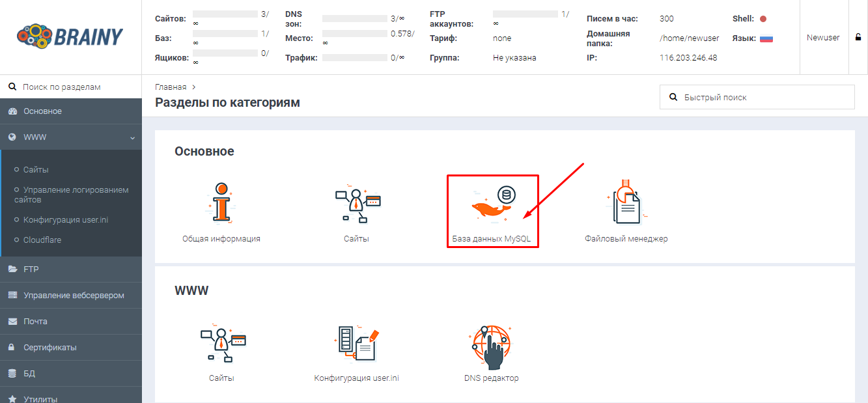Screen dimensions: 868x403
Task: Click the lock icon in top right
Action: tap(858, 38)
